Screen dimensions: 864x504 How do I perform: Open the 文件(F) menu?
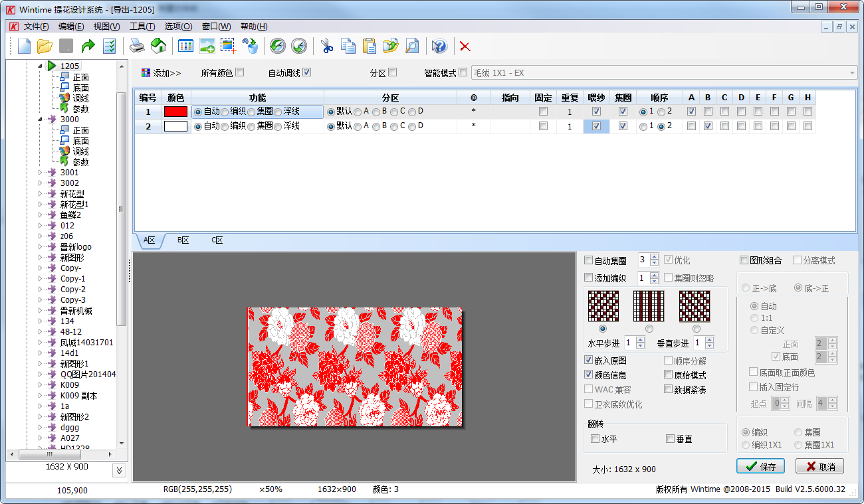(36, 27)
